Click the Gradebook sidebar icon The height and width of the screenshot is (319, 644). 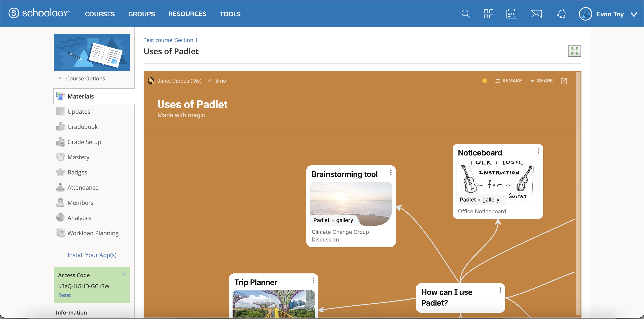pyautogui.click(x=60, y=127)
